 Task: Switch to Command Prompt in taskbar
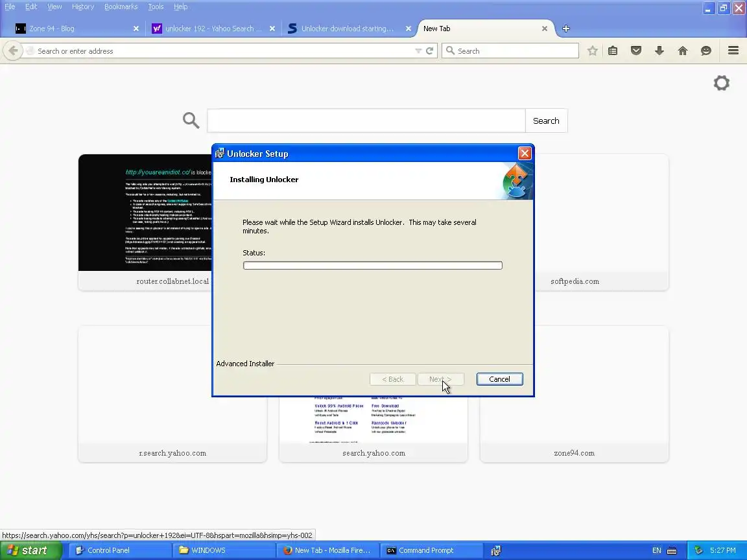431,550
